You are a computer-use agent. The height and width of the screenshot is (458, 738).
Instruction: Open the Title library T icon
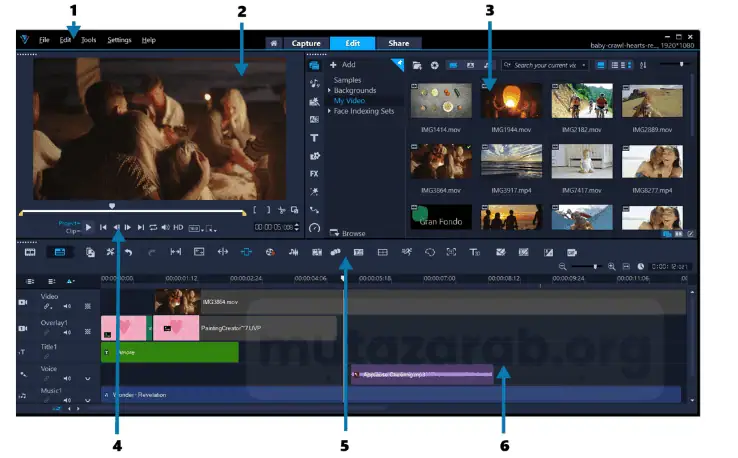[314, 138]
